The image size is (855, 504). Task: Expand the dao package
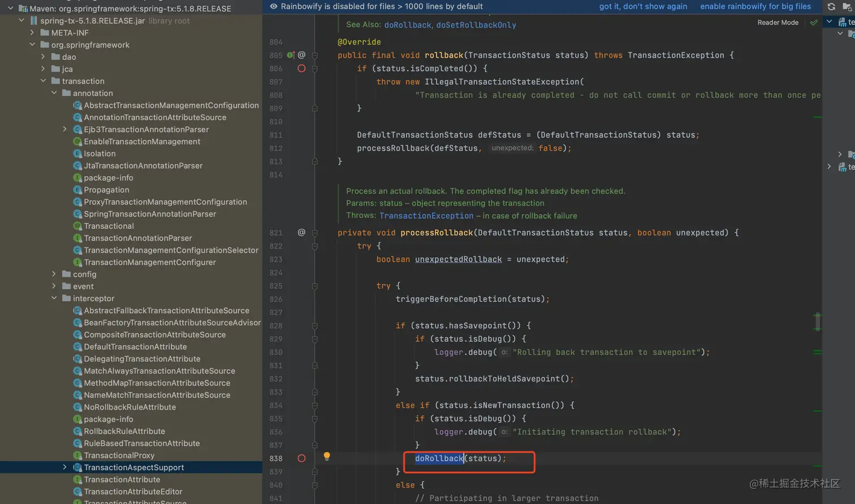pyautogui.click(x=43, y=57)
